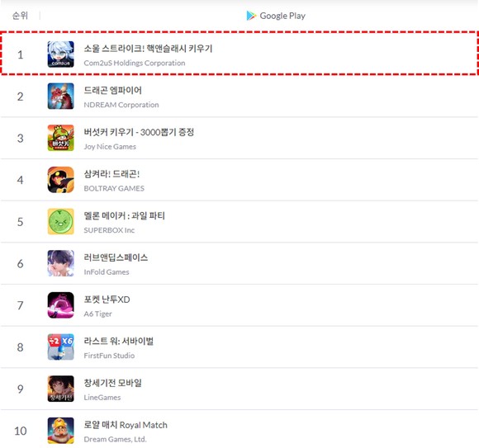Select the green melon 멜론 메이커 icon
Screen dimensions: 479x448
(60, 222)
